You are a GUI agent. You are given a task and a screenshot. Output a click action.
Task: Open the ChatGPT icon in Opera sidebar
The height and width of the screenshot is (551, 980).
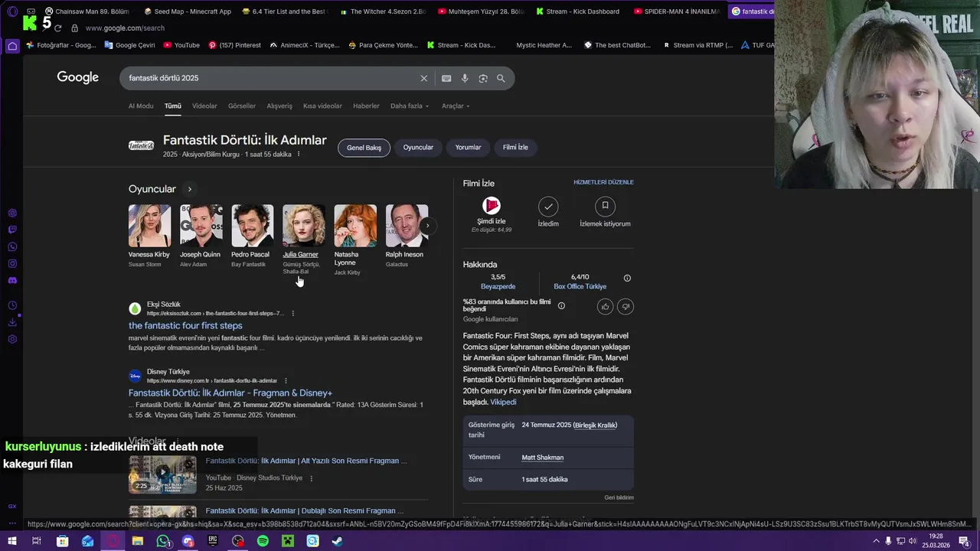pyautogui.click(x=12, y=213)
